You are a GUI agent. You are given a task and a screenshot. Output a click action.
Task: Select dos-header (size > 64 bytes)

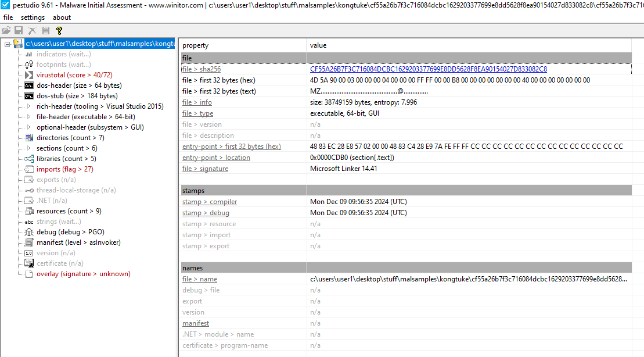tap(80, 85)
